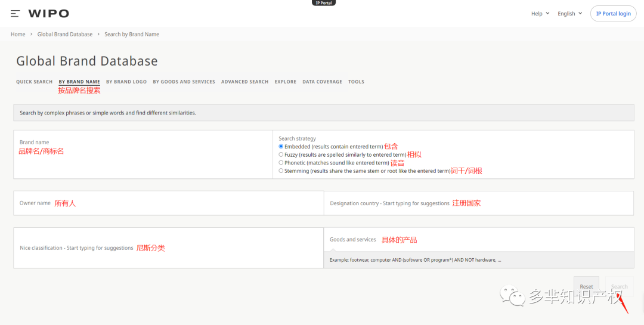Go to Home breadcrumb

pyautogui.click(x=18, y=34)
